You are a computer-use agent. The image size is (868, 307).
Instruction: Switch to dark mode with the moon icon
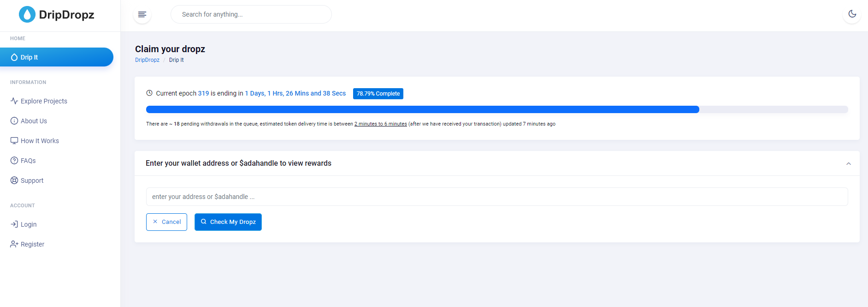[852, 14]
